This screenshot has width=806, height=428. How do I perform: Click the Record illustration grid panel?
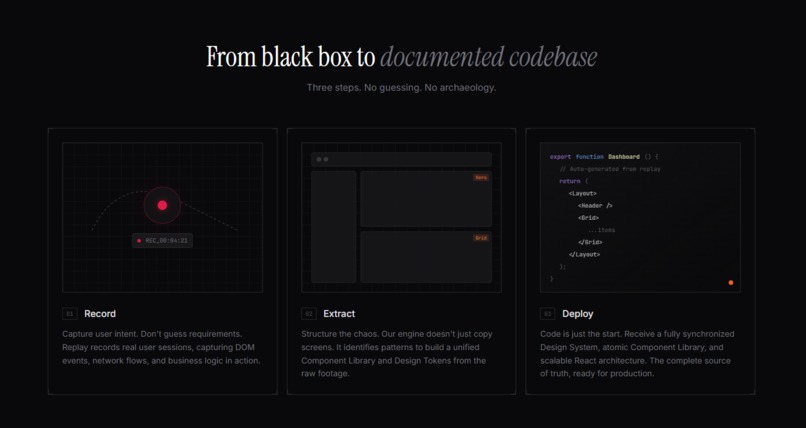click(162, 217)
